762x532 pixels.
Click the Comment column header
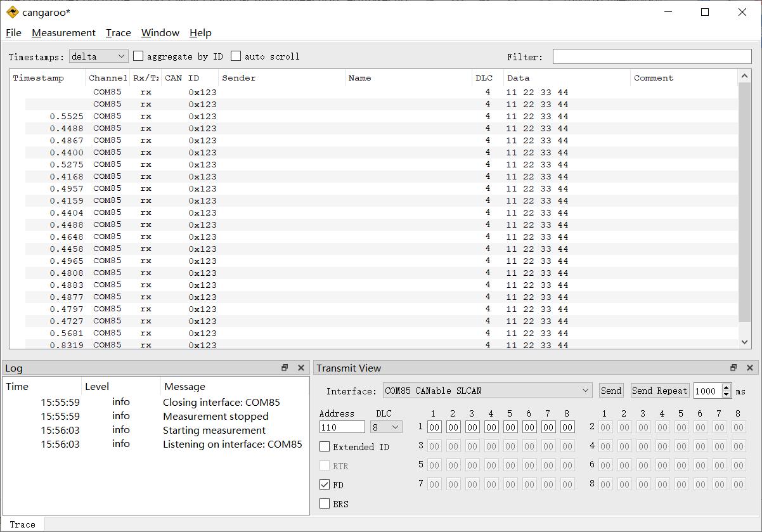[685, 78]
